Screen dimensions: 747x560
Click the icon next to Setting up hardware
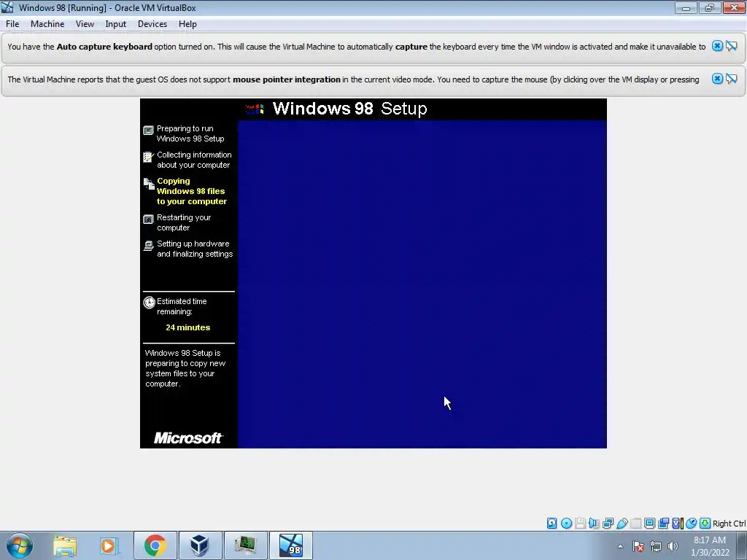[149, 245]
